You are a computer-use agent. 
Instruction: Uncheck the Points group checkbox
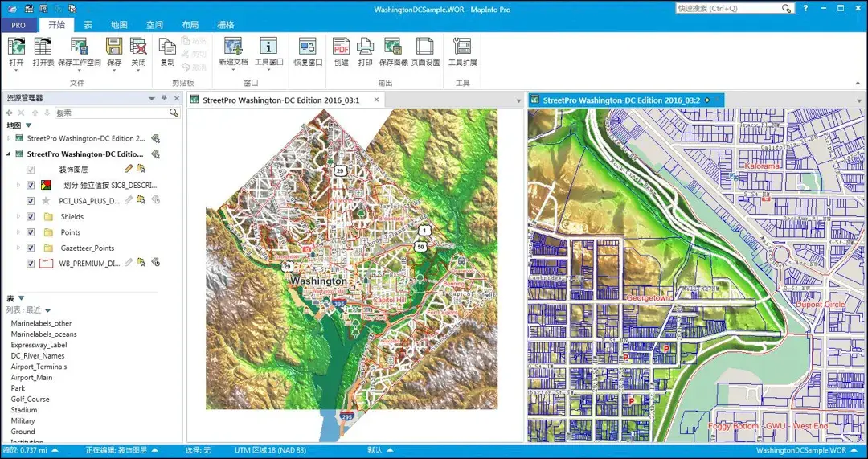coord(31,232)
